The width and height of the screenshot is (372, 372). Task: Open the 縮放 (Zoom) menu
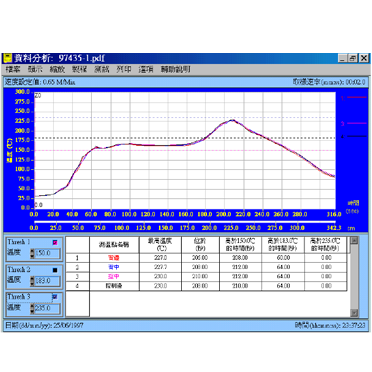coord(57,69)
